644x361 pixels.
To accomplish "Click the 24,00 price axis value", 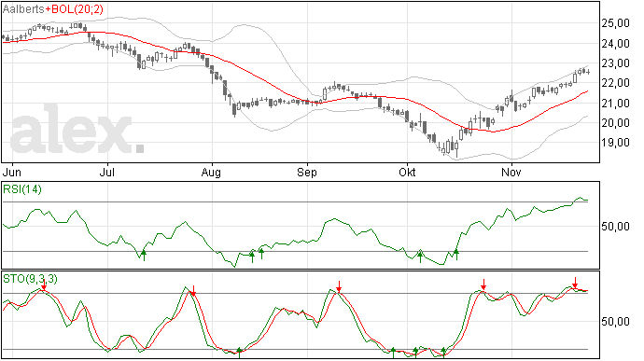I will coord(615,44).
